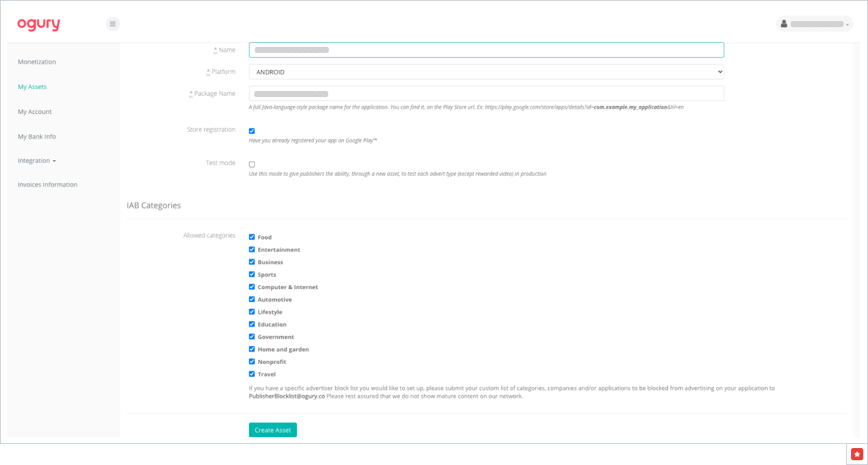Open the user account dropdown
This screenshot has width=868, height=465.
pyautogui.click(x=814, y=24)
